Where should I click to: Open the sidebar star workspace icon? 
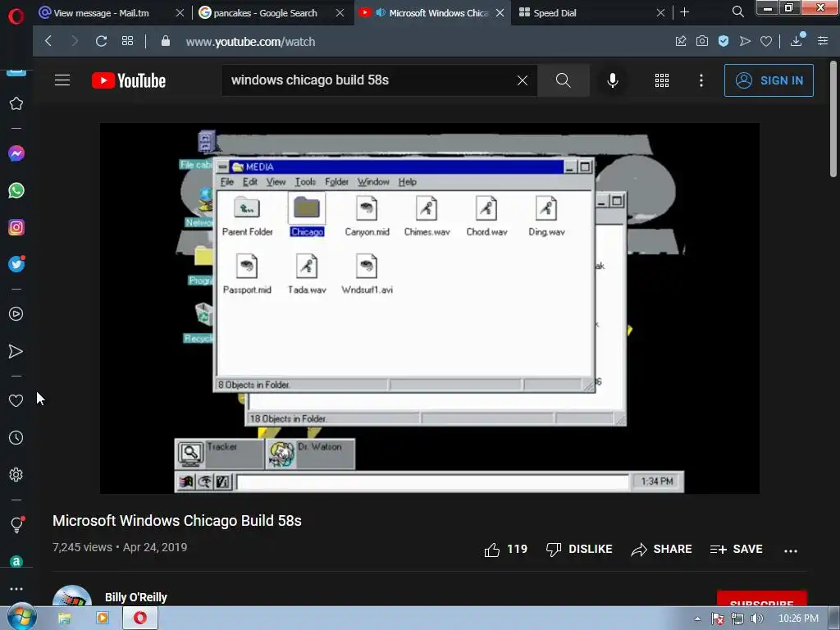point(16,103)
